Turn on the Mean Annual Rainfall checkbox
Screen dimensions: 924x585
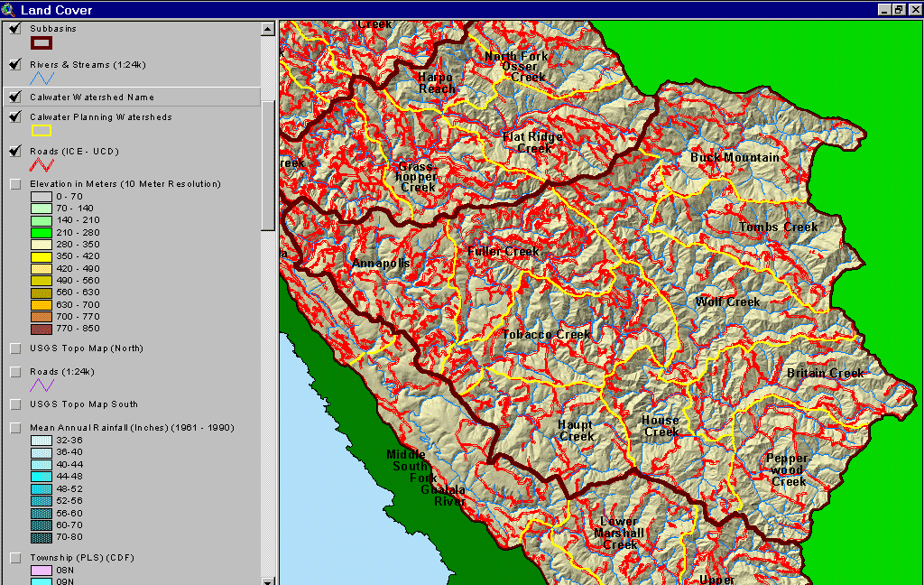point(16,428)
